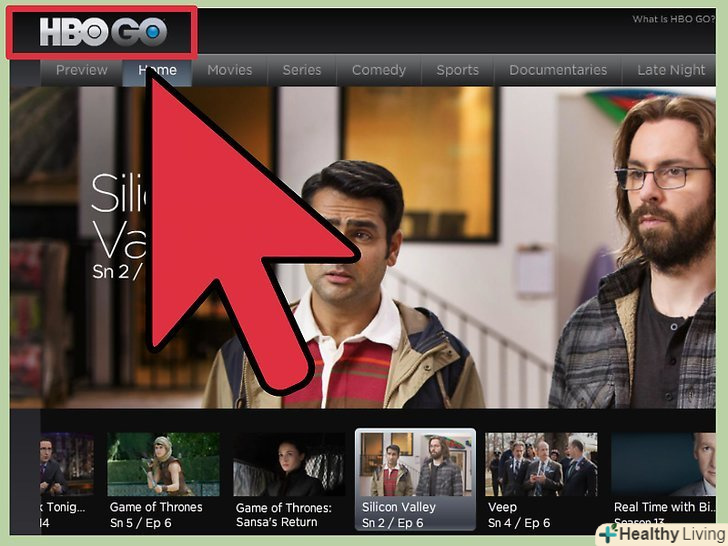Select the Game of Thrones: Sansa's Return thumbnail

click(x=289, y=464)
